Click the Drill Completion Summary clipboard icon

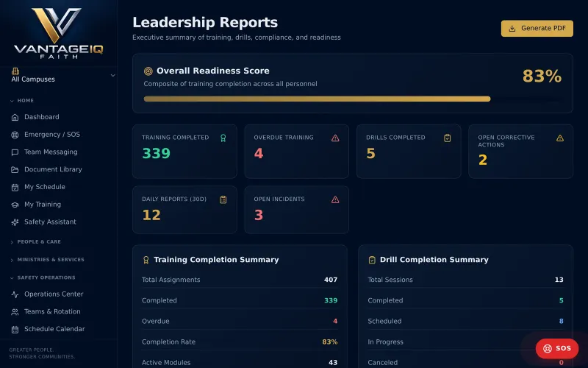pyautogui.click(x=372, y=260)
